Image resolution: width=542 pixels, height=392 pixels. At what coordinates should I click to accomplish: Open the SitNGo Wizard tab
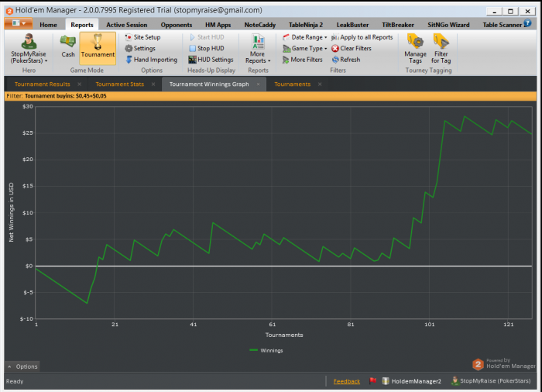pos(448,25)
